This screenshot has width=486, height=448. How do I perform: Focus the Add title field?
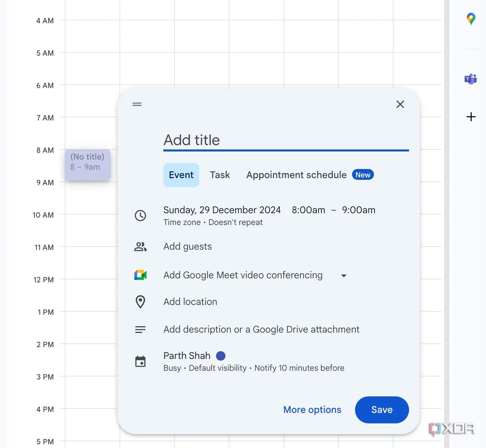click(286, 140)
